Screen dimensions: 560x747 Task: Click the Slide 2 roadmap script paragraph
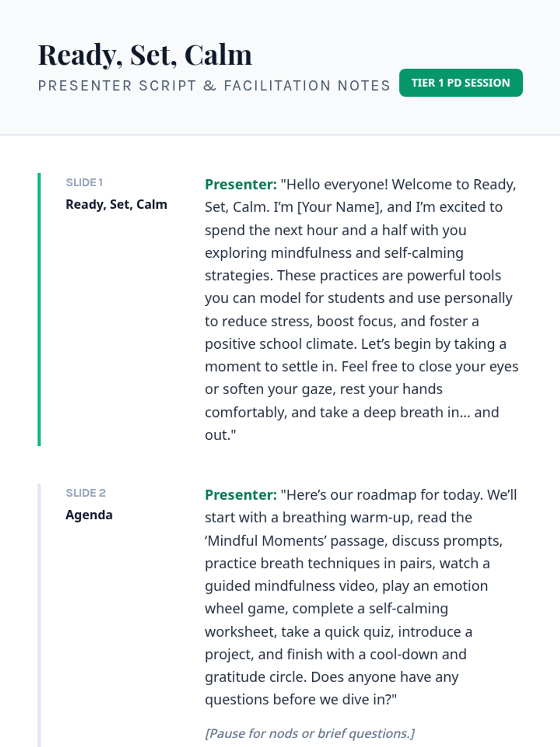click(x=362, y=597)
